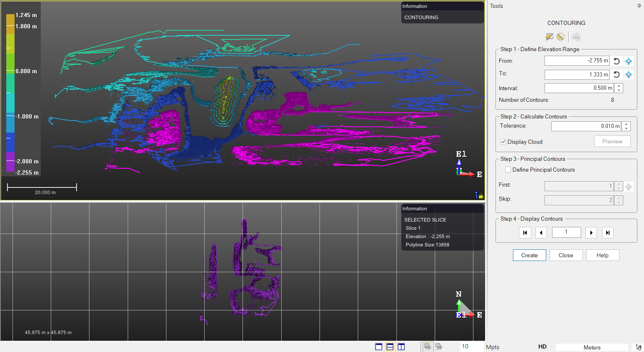This screenshot has height=352, width=644.
Task: Click the yellow forward arrow icon in status bar
Action: tap(427, 347)
